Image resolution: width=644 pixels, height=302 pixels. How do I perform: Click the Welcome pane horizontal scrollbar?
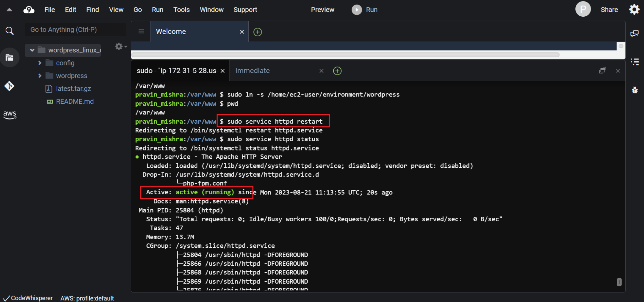click(x=345, y=55)
